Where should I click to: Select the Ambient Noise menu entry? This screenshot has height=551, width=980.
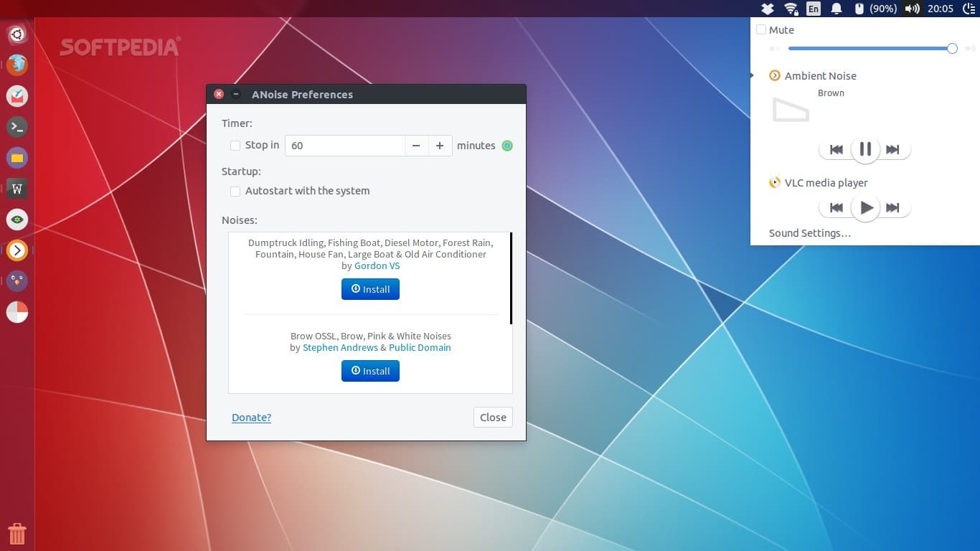tap(813, 76)
